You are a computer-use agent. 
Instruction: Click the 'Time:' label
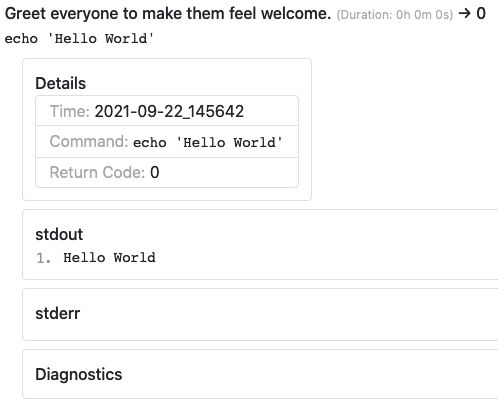point(70,111)
